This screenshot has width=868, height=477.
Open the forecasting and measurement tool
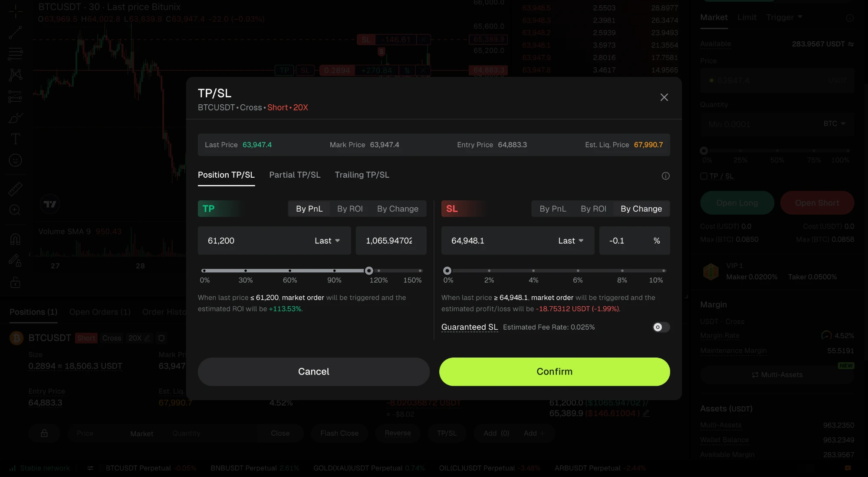(x=15, y=96)
